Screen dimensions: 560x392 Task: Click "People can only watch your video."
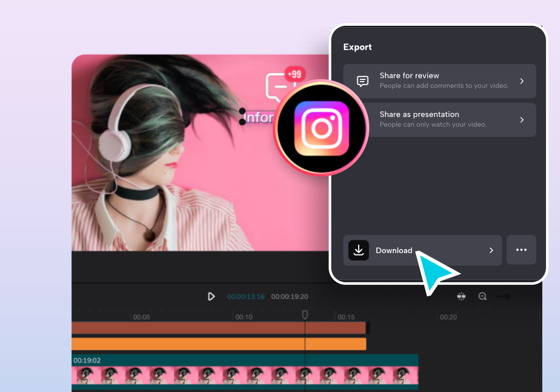433,125
